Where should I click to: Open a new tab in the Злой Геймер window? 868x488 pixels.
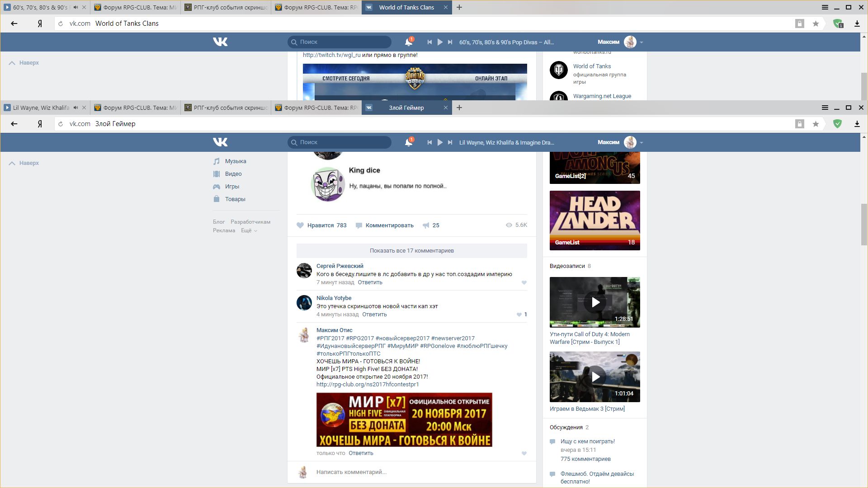click(459, 108)
